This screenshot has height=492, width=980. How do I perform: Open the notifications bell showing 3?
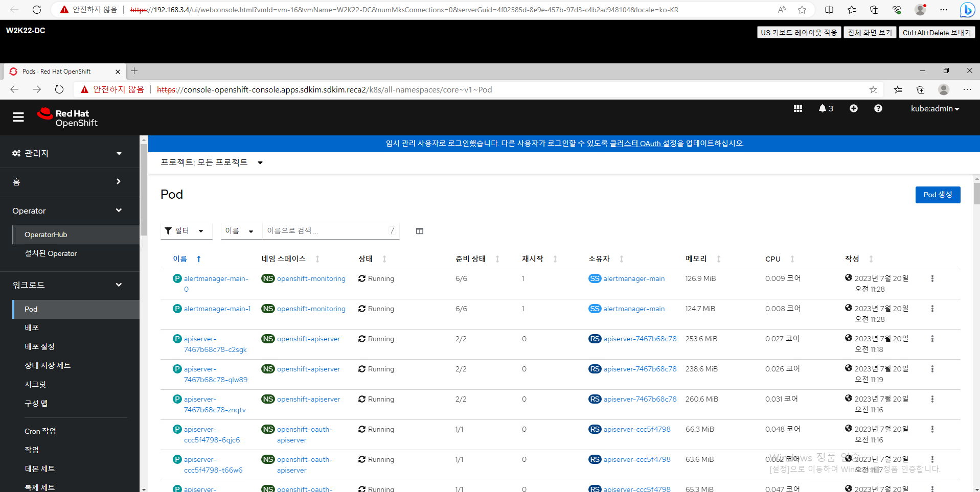point(826,108)
